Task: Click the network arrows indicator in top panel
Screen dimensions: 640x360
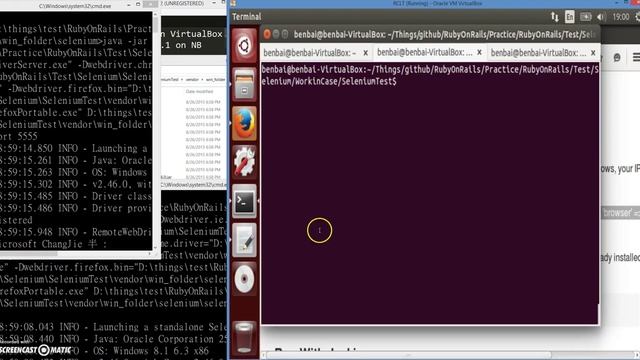Action: [554, 17]
